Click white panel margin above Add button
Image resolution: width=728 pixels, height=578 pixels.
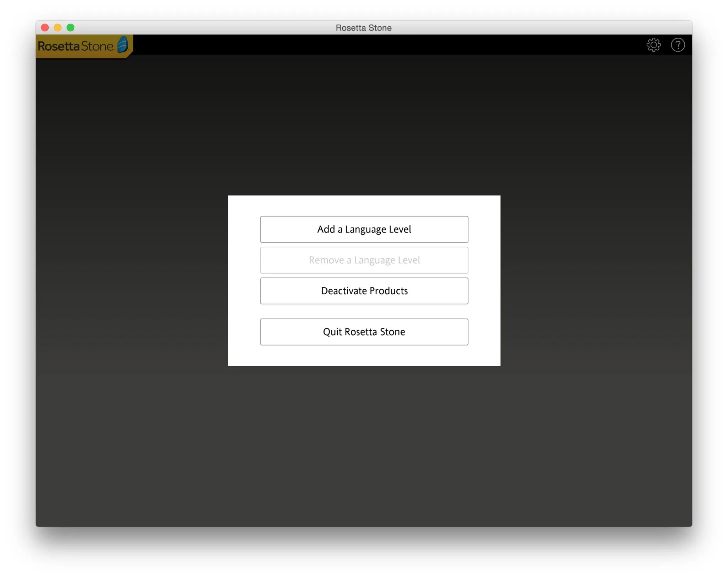tap(364, 205)
